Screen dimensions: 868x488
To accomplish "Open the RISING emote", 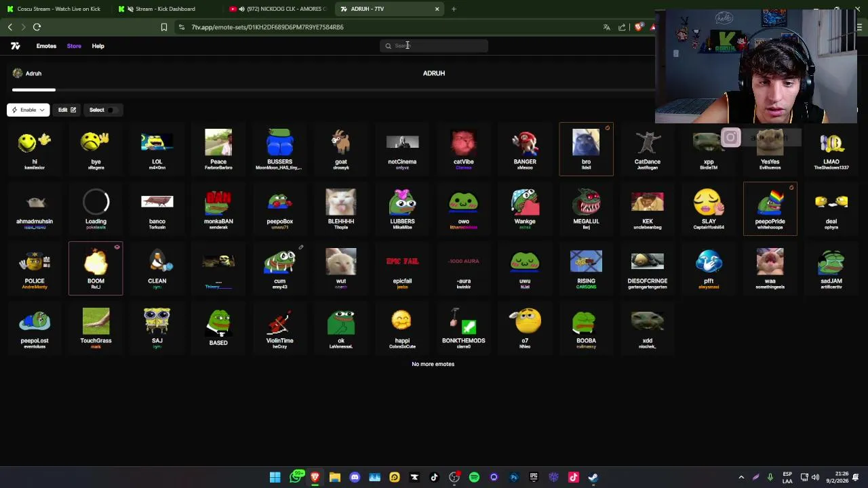I will point(586,268).
